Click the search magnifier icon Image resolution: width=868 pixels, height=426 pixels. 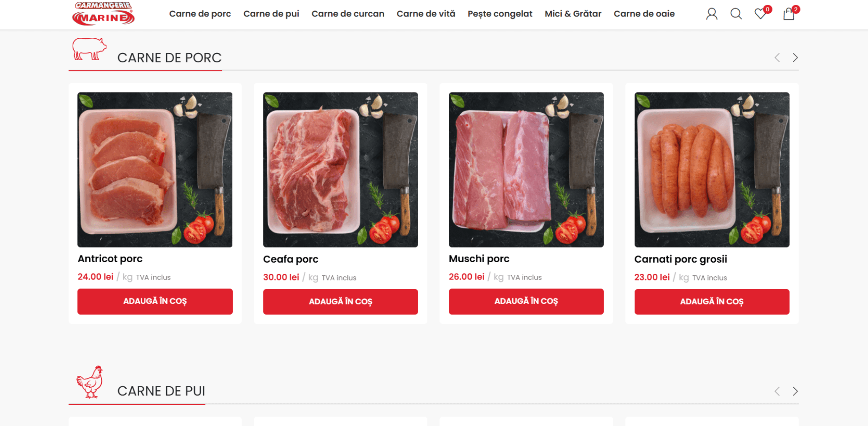click(736, 14)
